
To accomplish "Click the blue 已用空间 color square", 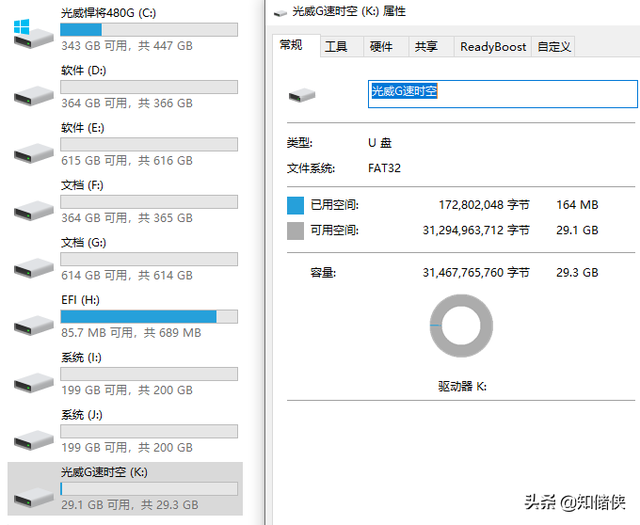I will point(295,205).
